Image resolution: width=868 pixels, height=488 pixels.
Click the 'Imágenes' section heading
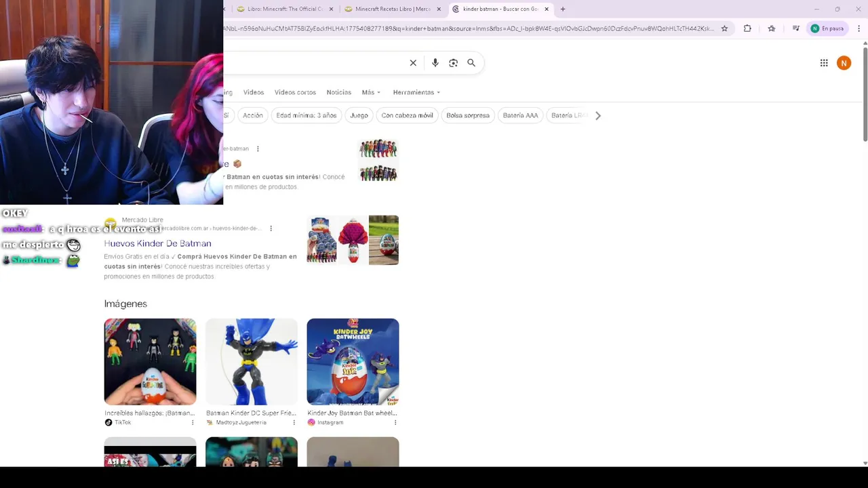coord(125,304)
